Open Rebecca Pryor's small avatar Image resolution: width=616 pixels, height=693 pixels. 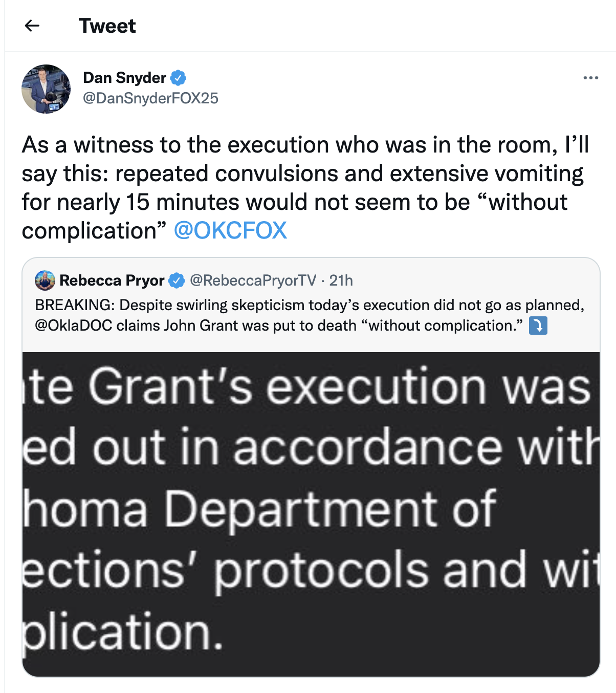45,280
